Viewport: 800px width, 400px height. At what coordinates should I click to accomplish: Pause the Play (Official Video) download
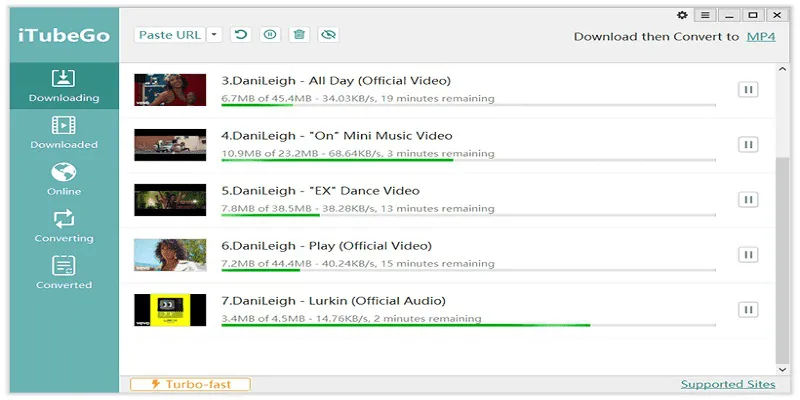[748, 255]
